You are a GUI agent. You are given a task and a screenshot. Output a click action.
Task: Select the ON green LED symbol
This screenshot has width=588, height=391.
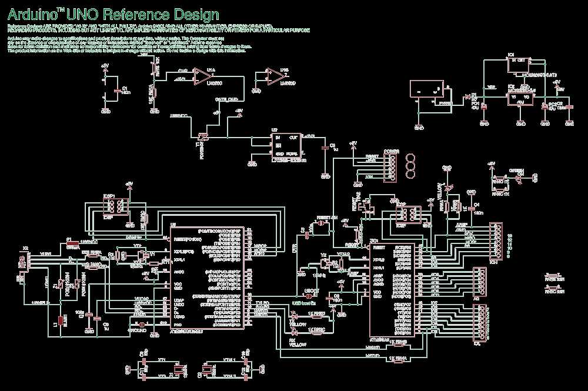point(519,178)
